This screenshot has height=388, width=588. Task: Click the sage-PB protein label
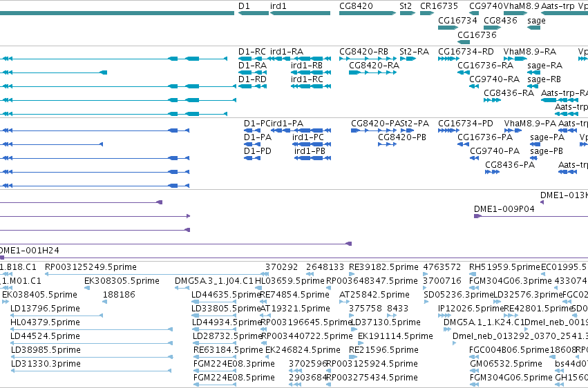click(547, 152)
